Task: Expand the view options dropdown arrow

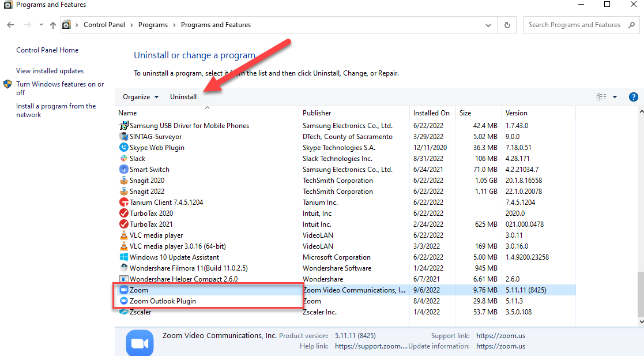Action: click(615, 97)
